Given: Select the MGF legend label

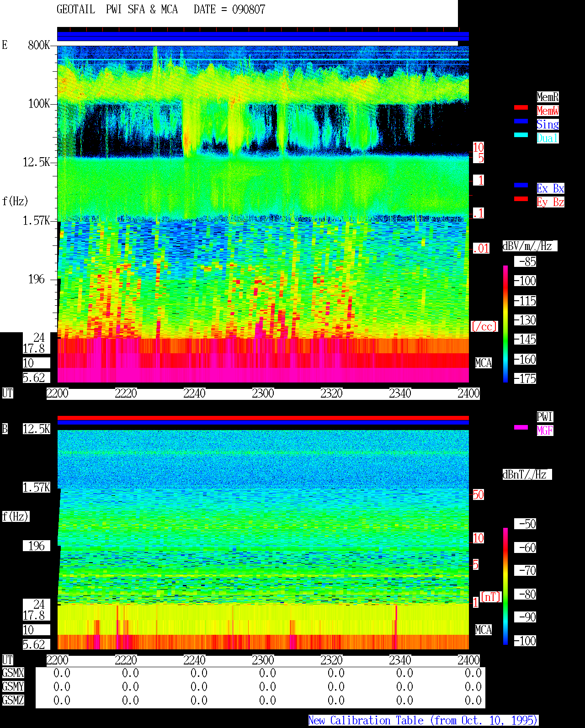Looking at the screenshot, I should pyautogui.click(x=545, y=430).
